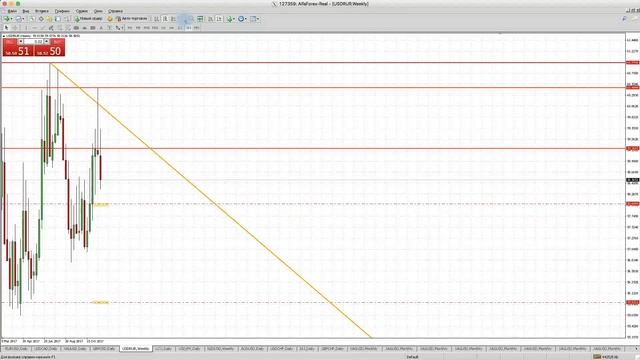Image resolution: width=640 pixels, height=360 pixels.
Task: Select the Vertical Line drawing tool
Action: pos(26,28)
